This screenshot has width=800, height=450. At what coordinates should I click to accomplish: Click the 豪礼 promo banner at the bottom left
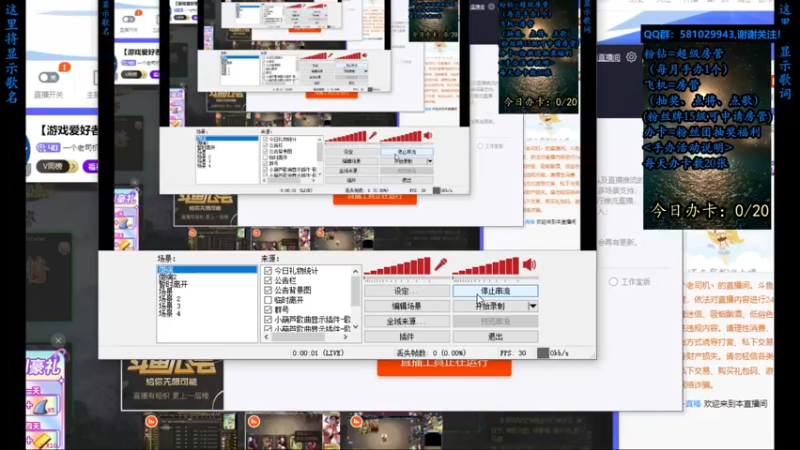46,399
